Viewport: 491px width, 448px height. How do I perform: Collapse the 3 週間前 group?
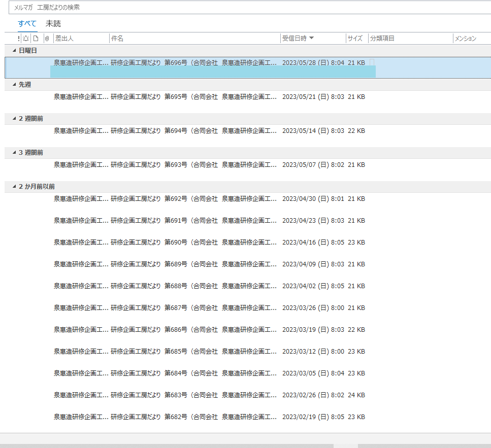(14, 152)
